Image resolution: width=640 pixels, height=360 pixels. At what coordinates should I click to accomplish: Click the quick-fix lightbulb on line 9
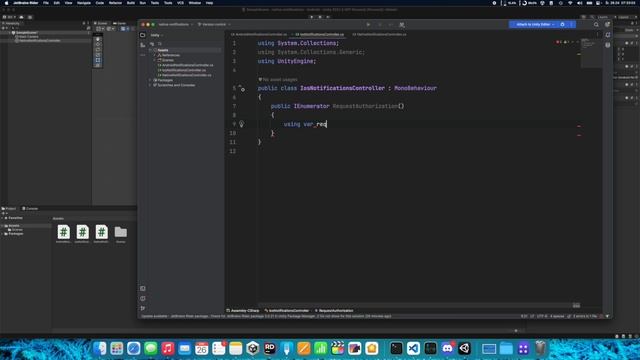(241, 124)
